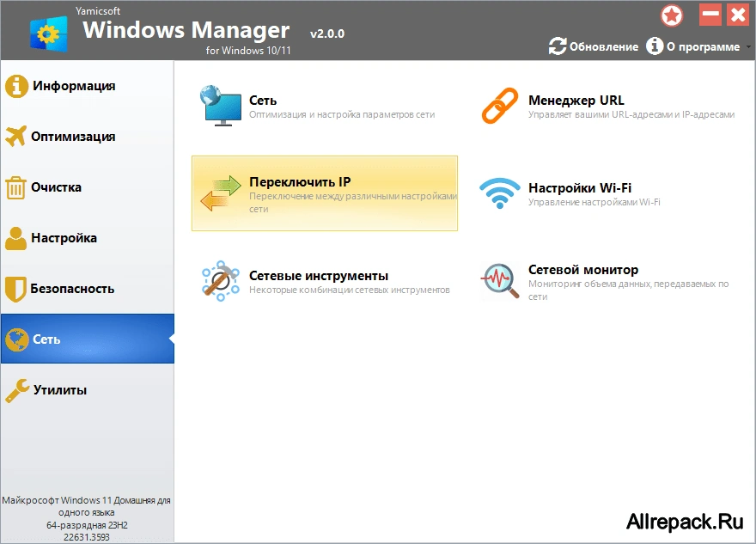Click О программе button text
This screenshot has height=544, width=756.
[x=704, y=46]
